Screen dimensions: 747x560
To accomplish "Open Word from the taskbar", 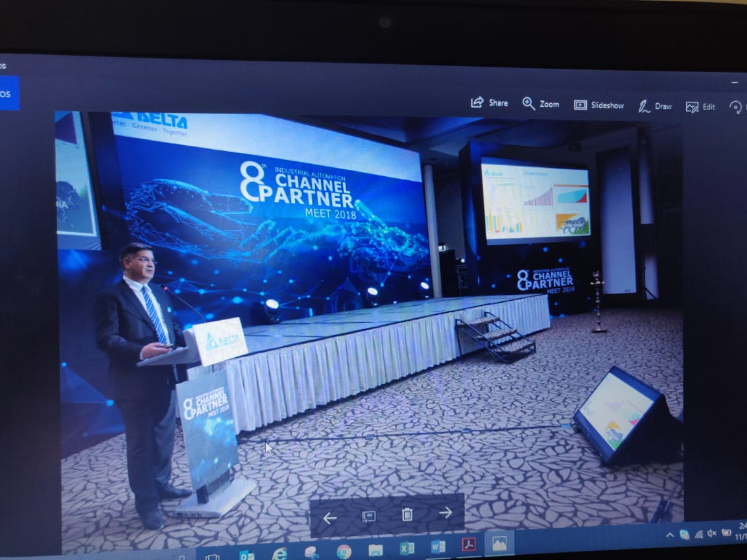I will [438, 546].
